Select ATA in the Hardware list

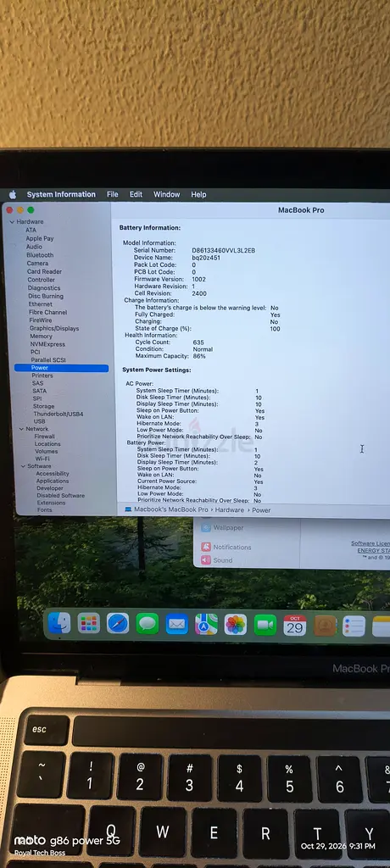31,231
